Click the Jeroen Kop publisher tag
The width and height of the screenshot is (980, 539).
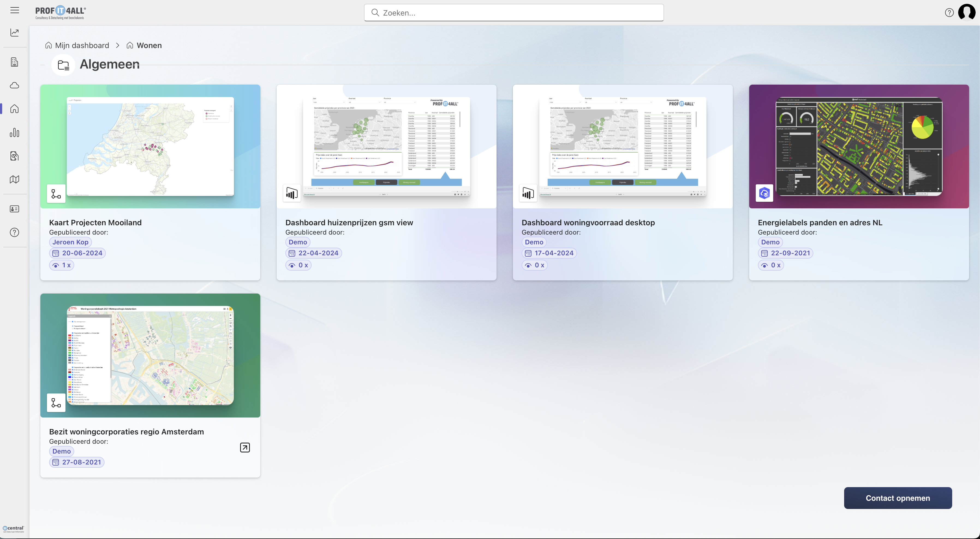pos(70,242)
